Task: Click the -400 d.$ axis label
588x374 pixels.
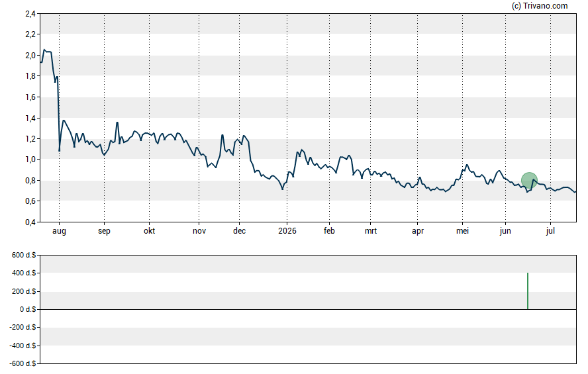Action: 23,346
